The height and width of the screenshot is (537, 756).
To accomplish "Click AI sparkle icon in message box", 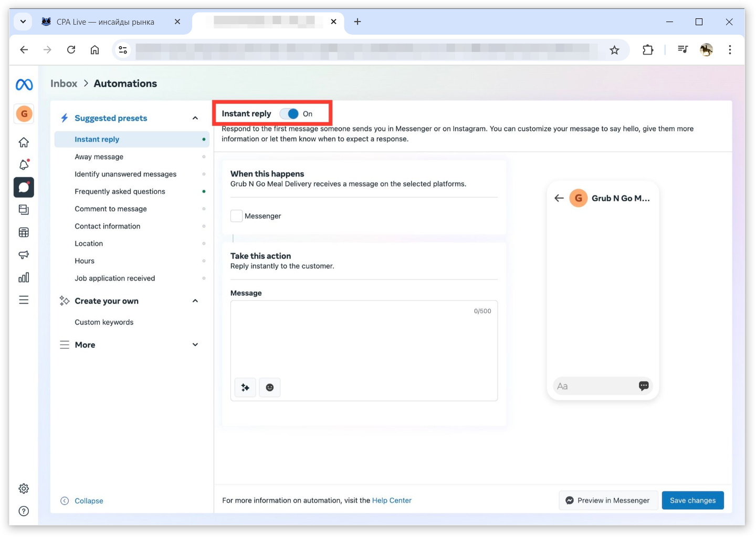I will [x=245, y=388].
